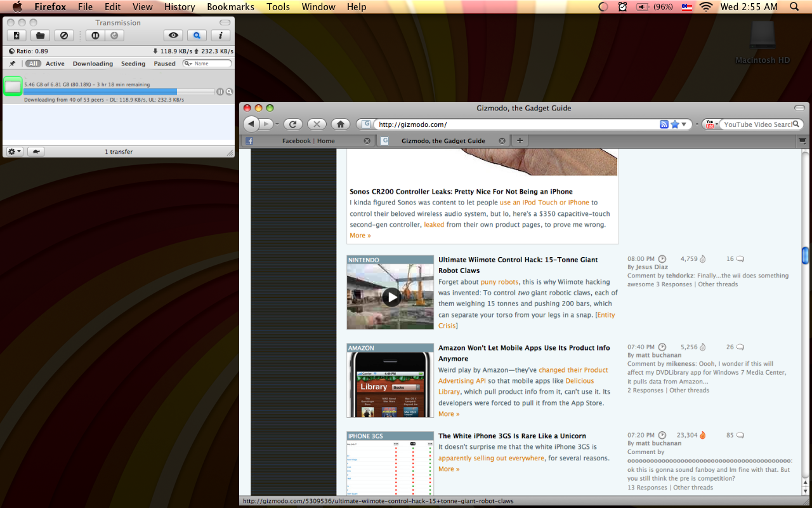Open YouTube search engine selector dropdown

click(x=710, y=124)
